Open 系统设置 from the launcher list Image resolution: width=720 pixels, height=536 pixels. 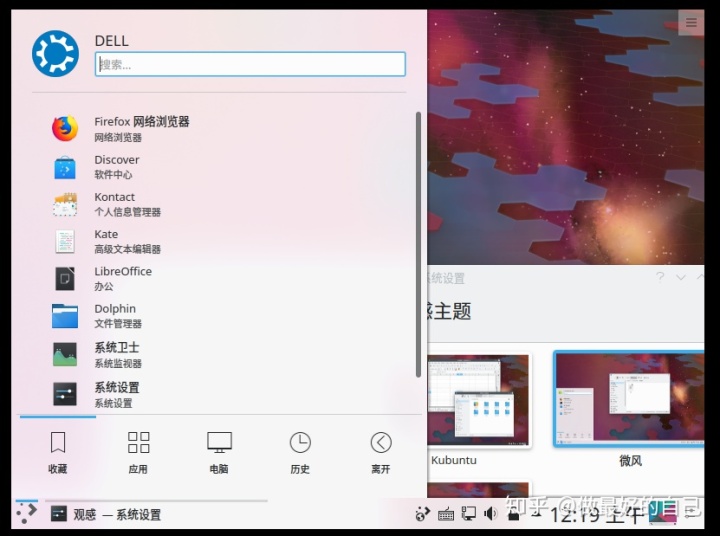(218, 394)
